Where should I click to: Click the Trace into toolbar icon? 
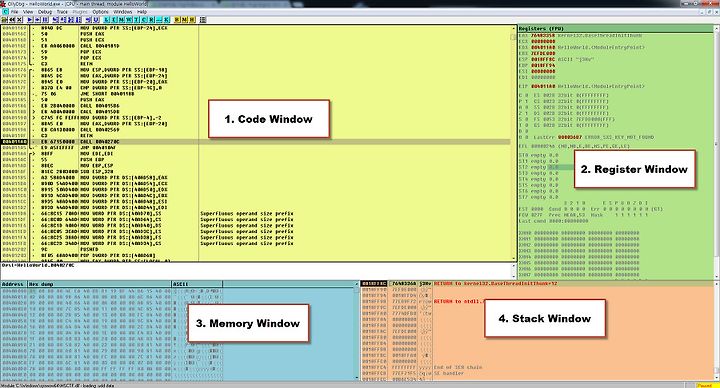pos(70,20)
